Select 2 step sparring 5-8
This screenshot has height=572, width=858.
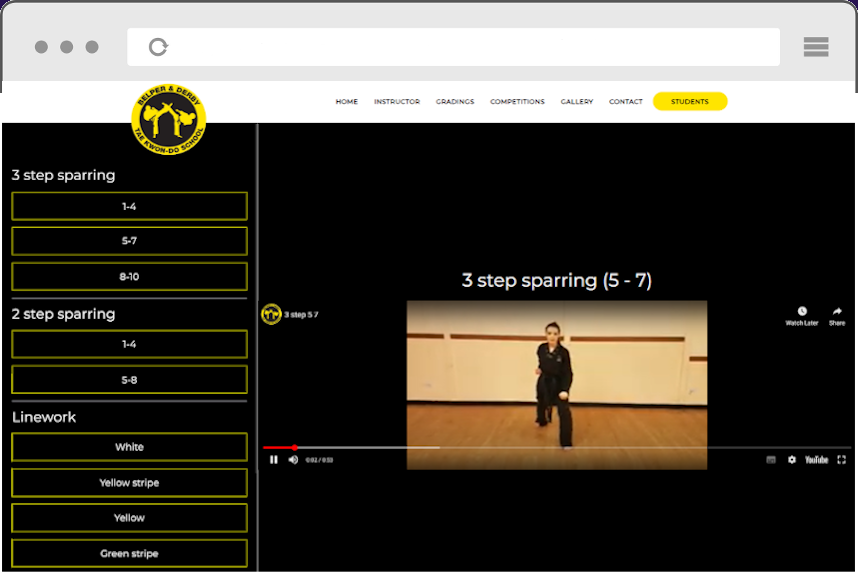coord(129,380)
